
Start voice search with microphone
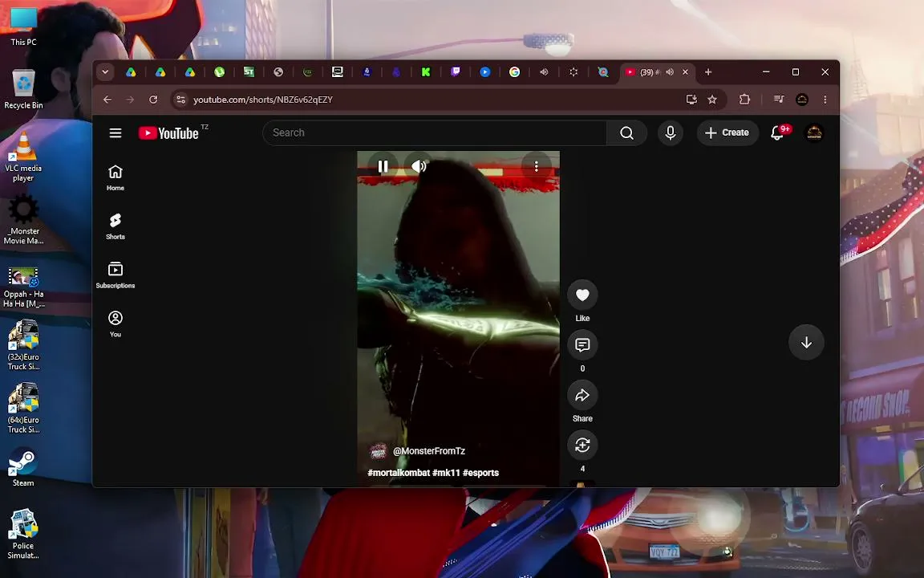pos(670,132)
